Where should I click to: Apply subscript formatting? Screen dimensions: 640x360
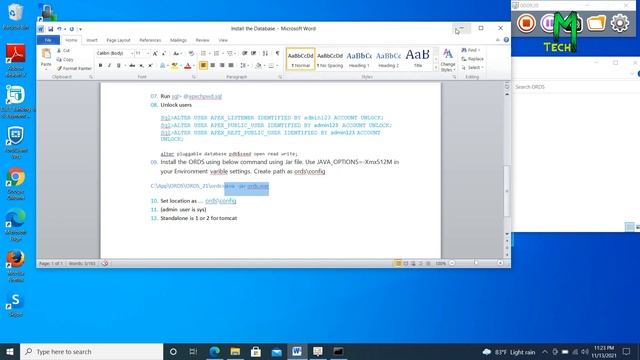[x=141, y=65]
